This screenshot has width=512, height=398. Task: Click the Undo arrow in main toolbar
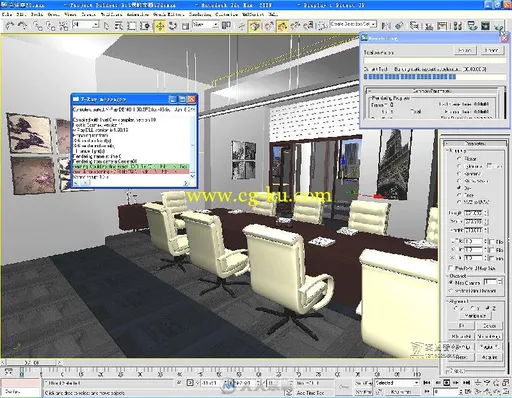[x=9, y=25]
